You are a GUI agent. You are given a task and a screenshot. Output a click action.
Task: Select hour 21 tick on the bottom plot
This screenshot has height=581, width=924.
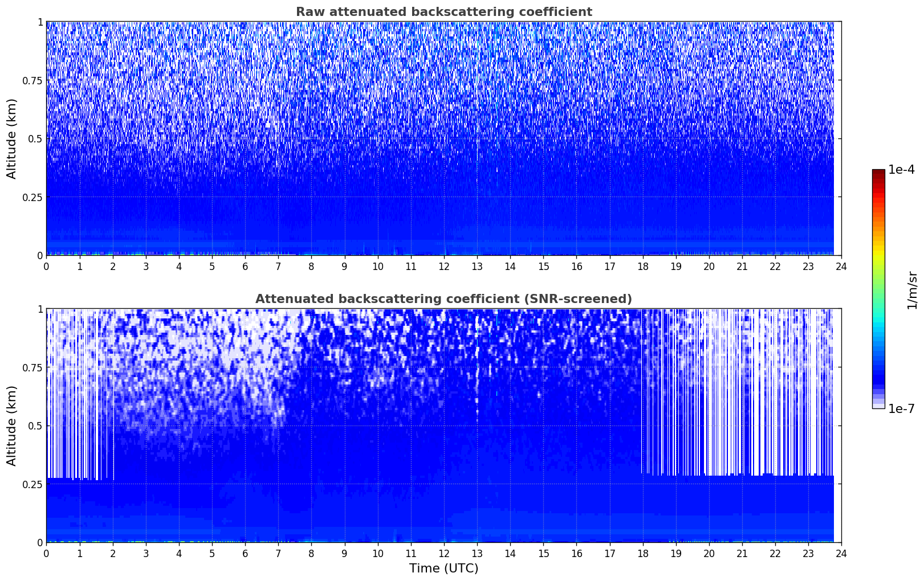tap(742, 553)
